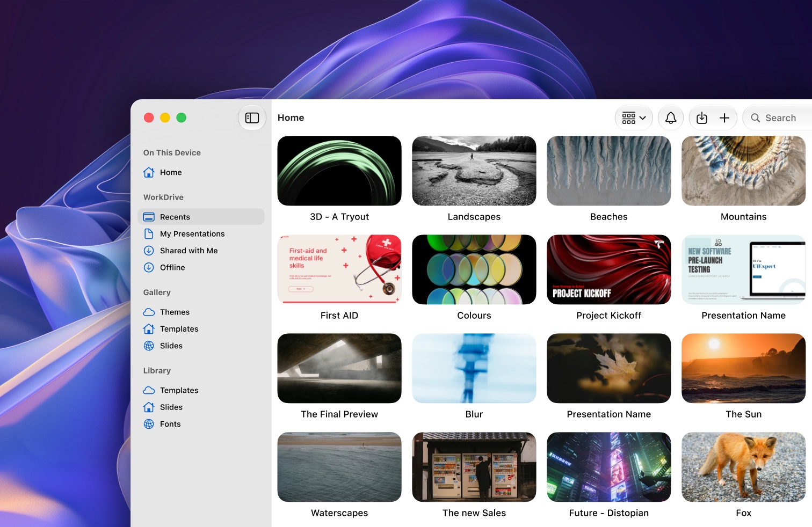Open the Blur presentation thumbnail
Screen dimensions: 812x527
474,368
